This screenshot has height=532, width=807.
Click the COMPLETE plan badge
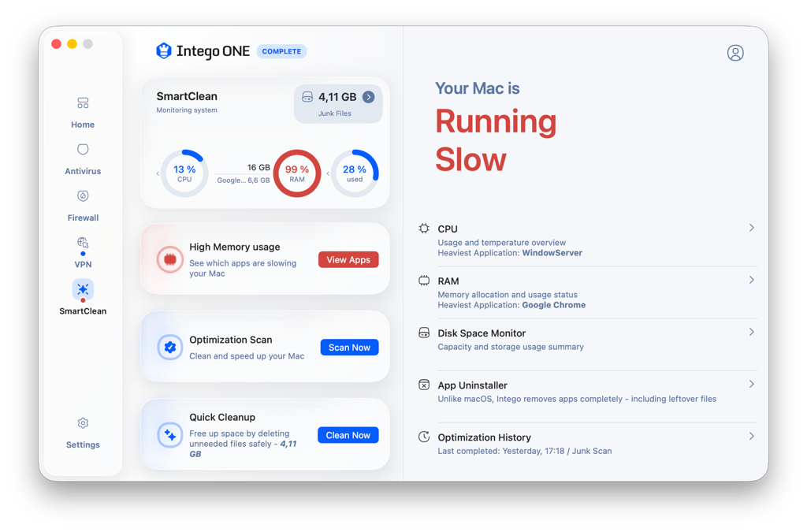[281, 51]
